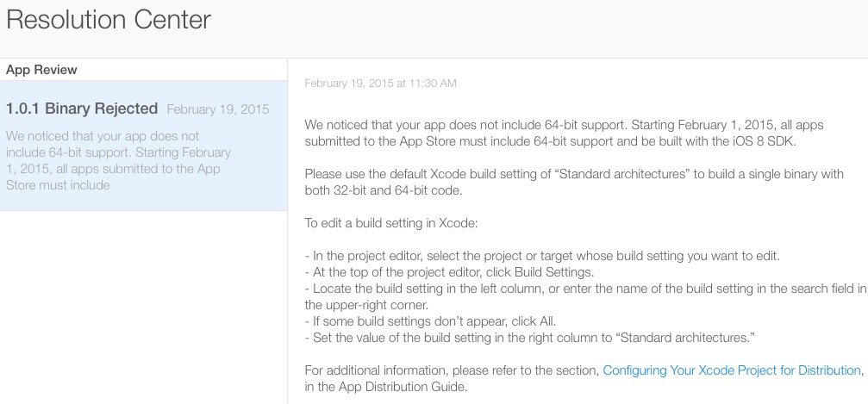Screen dimensions: 868x404
Task: Open the "1.0.1 Binary Rejected" message thread
Action: point(82,109)
